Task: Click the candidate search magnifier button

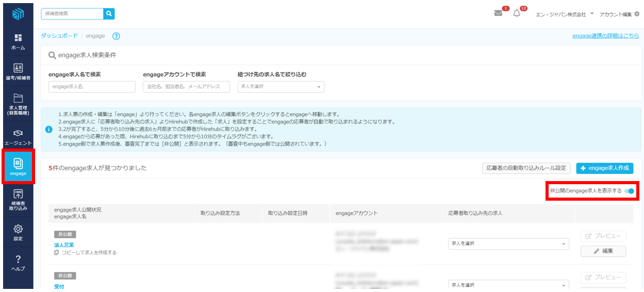Action: [x=109, y=13]
